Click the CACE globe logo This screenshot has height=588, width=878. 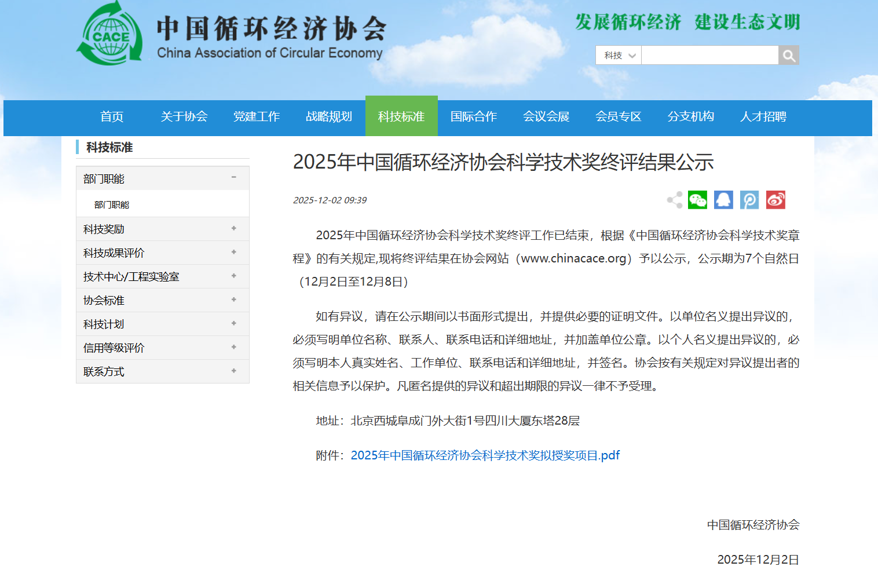(x=109, y=36)
